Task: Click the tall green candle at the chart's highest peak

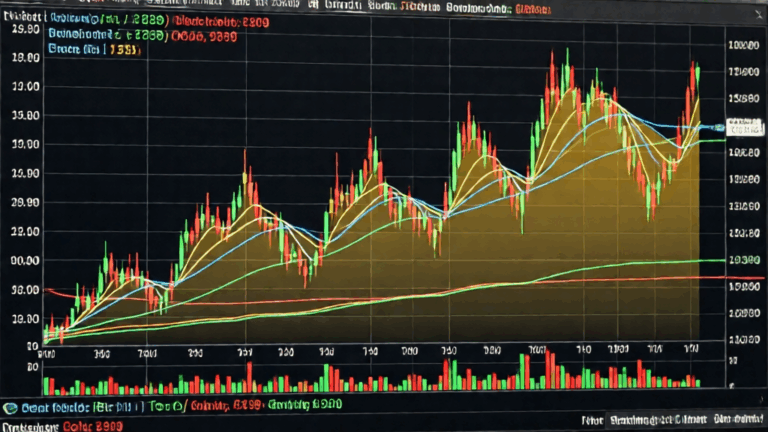Action: point(568,69)
